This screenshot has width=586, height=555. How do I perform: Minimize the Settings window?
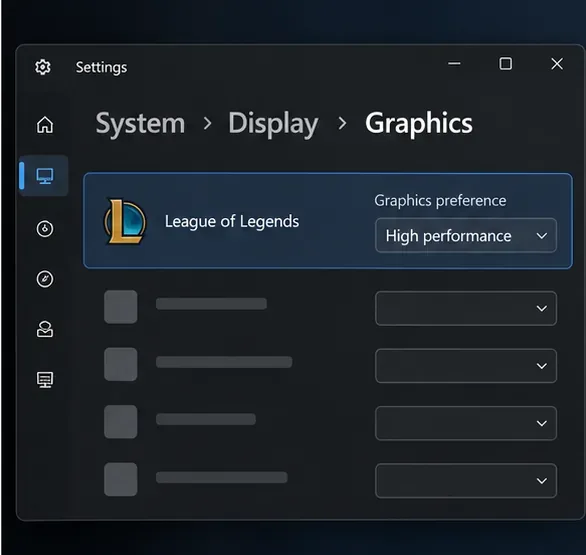coord(454,64)
